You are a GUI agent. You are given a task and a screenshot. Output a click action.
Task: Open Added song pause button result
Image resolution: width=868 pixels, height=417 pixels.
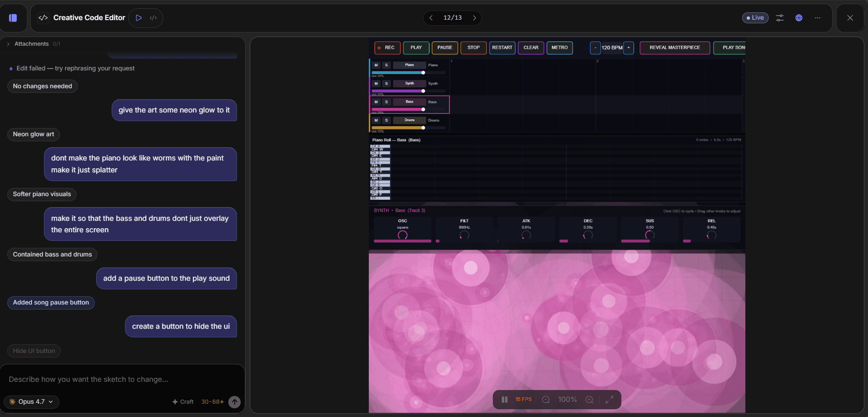[x=51, y=303]
